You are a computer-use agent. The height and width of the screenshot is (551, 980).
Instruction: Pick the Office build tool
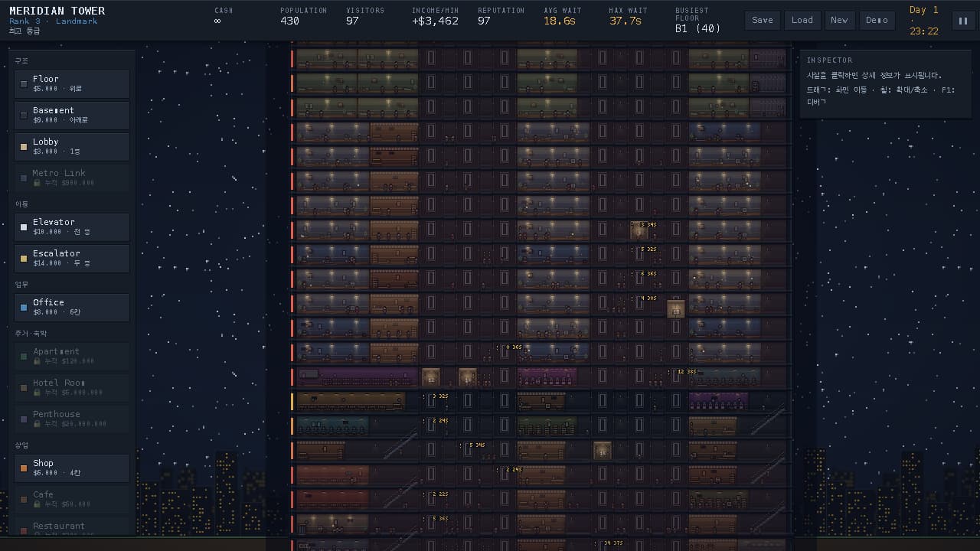(x=72, y=307)
